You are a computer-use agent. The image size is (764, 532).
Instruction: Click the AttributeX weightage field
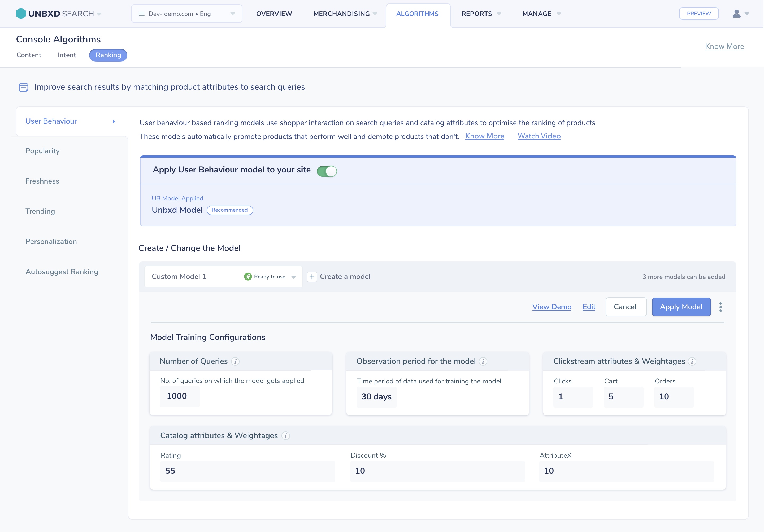click(627, 471)
